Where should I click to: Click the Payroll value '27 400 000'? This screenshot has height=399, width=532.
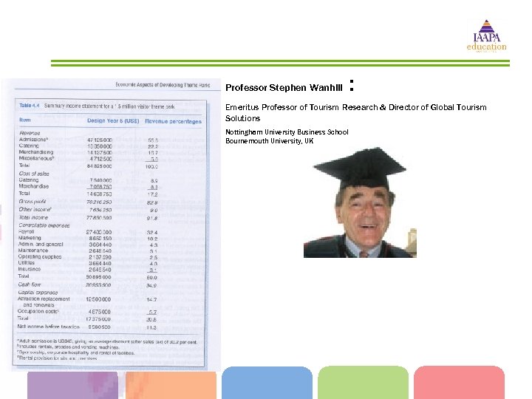99,232
